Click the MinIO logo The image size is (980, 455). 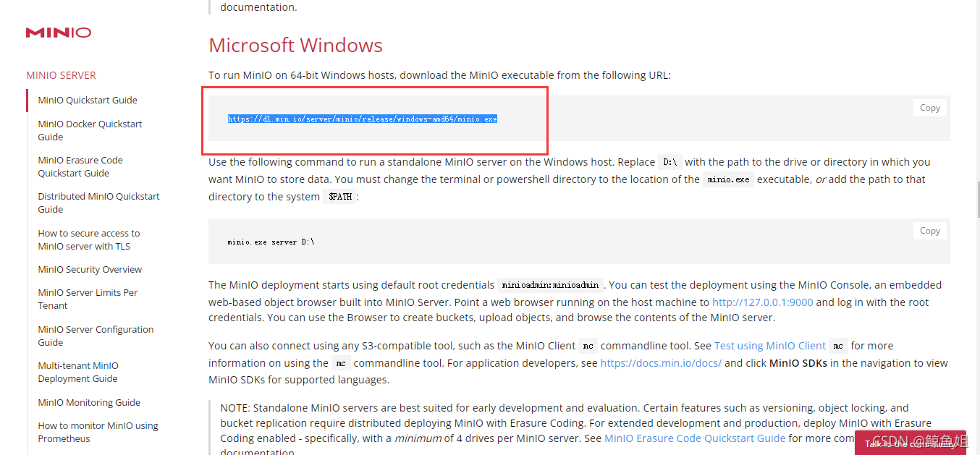point(59,33)
